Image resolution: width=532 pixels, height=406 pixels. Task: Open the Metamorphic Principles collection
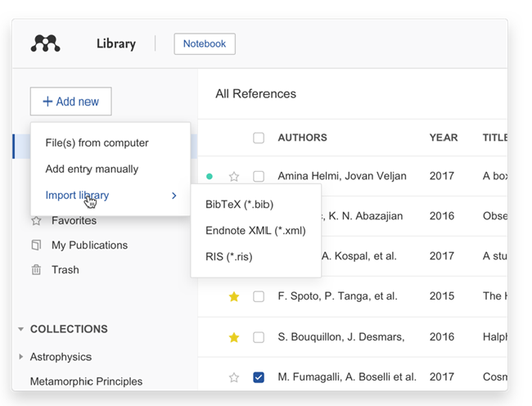[86, 381]
